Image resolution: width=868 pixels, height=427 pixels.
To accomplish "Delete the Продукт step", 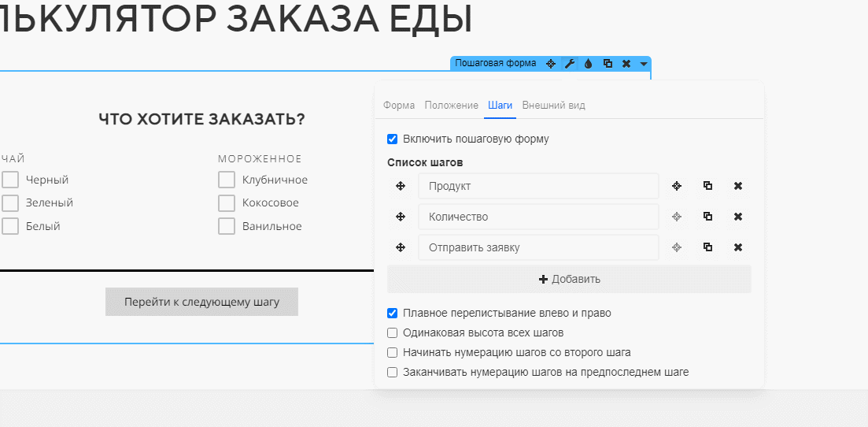I will [738, 187].
